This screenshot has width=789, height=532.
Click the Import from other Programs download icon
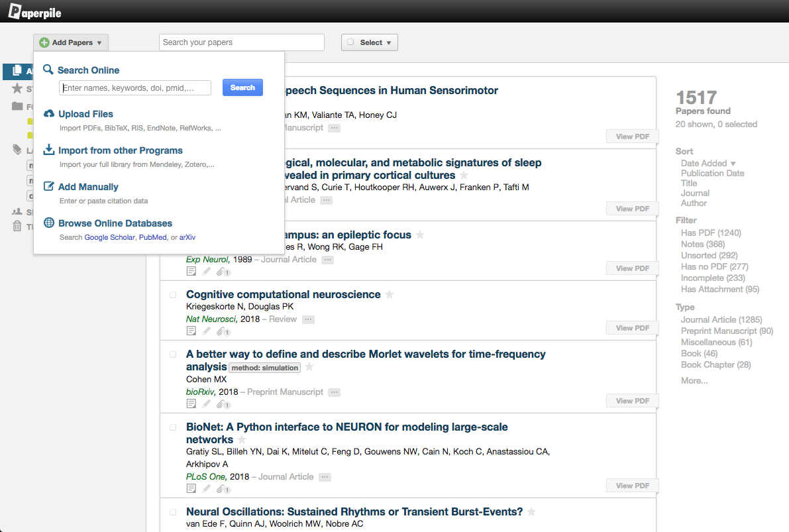49,150
